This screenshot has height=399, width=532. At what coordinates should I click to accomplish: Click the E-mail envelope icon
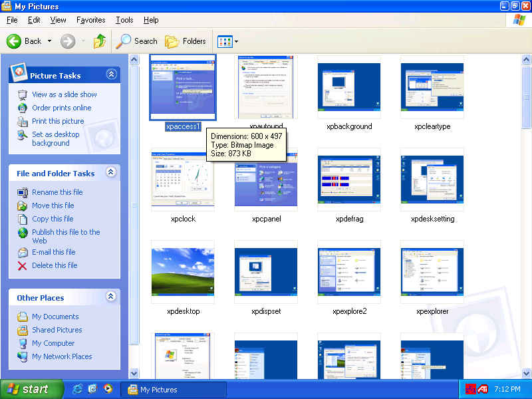[x=23, y=253]
